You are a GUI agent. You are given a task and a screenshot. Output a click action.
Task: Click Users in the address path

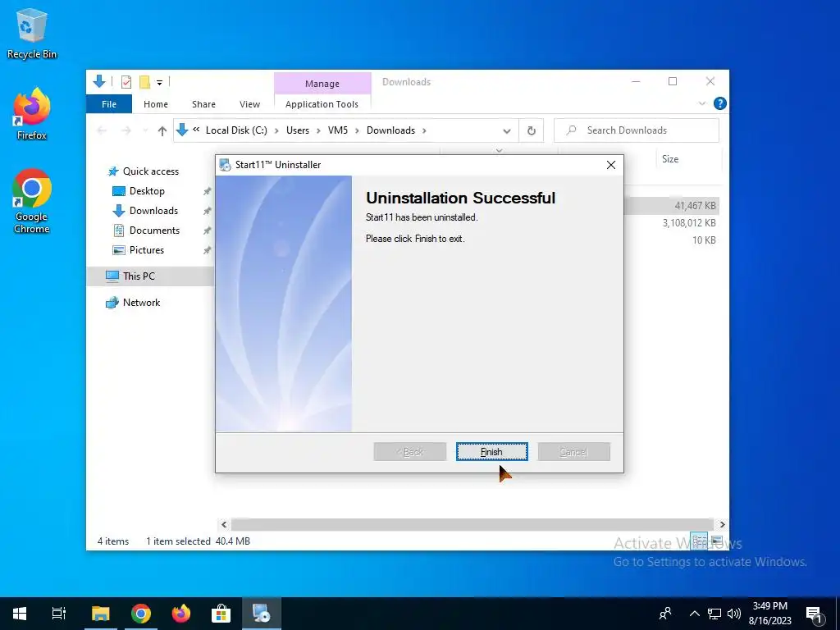[x=297, y=130]
